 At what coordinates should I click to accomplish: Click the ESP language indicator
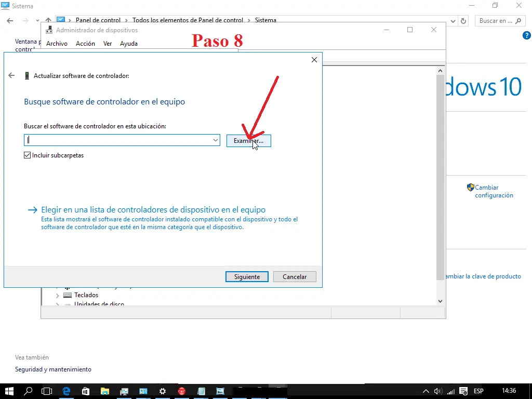(478, 391)
